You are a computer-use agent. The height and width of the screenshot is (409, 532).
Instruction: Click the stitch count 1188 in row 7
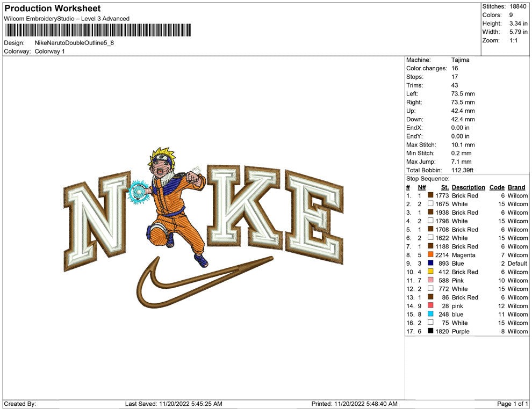click(x=442, y=246)
